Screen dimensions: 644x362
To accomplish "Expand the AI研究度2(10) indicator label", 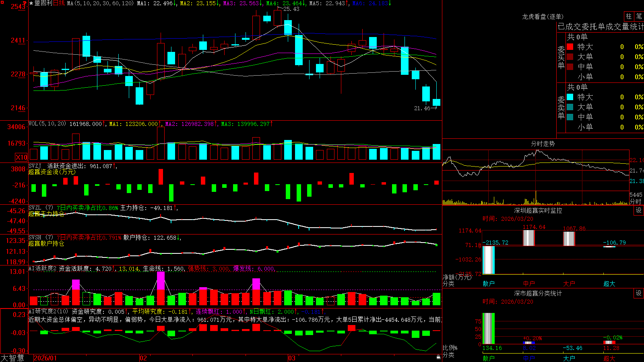I will 49,311.
